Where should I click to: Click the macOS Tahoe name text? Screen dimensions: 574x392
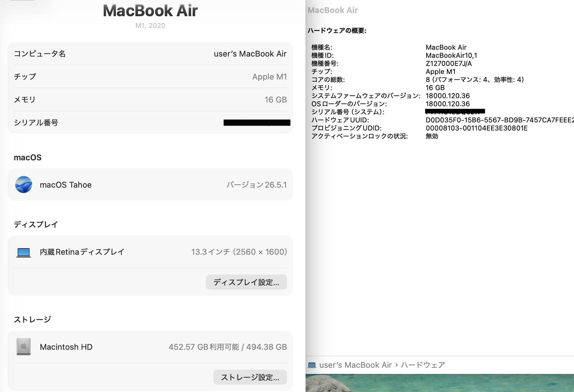[66, 185]
